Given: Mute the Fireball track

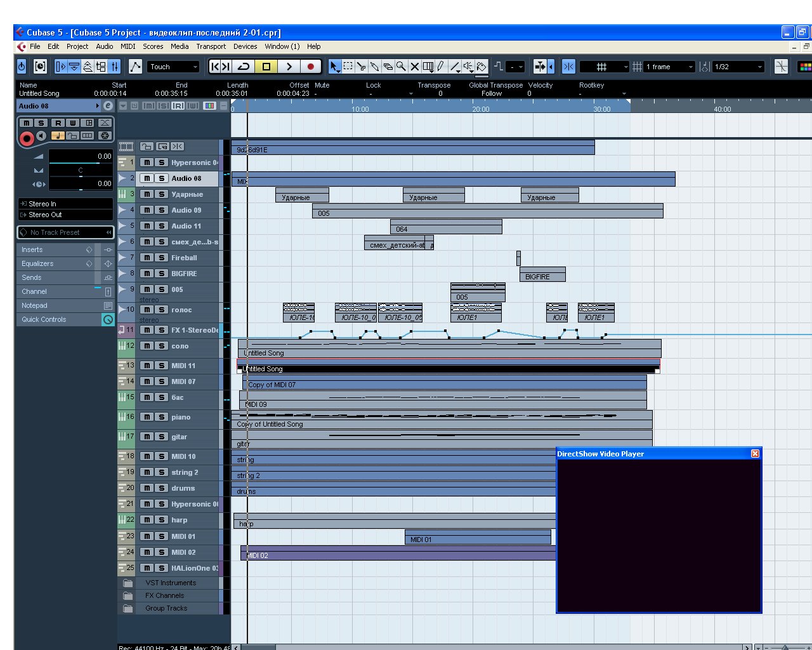Looking at the screenshot, I should point(147,258).
